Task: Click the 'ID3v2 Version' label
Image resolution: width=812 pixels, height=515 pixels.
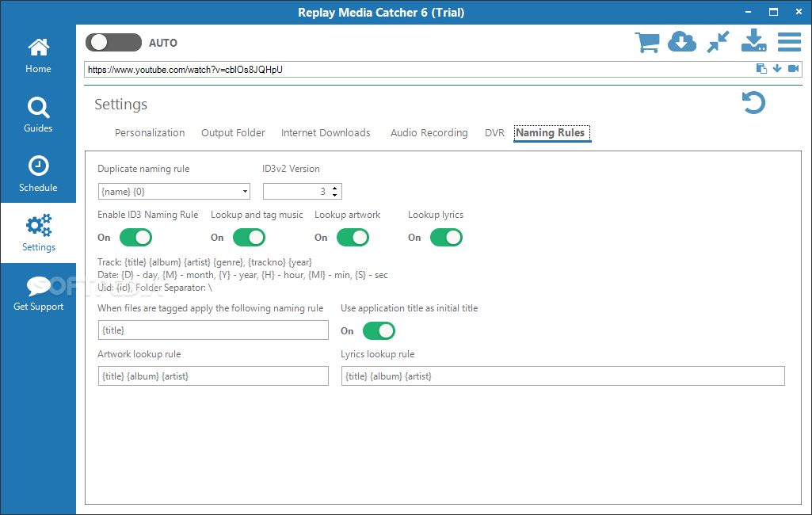Action: (x=291, y=169)
